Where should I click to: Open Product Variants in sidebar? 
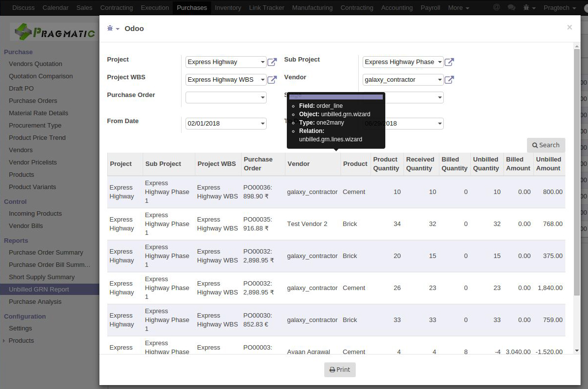[32, 187]
